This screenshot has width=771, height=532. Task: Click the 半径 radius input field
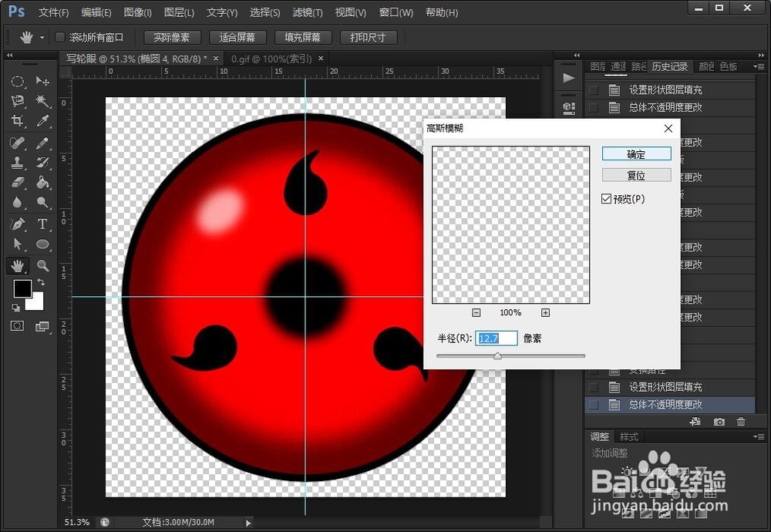(496, 338)
